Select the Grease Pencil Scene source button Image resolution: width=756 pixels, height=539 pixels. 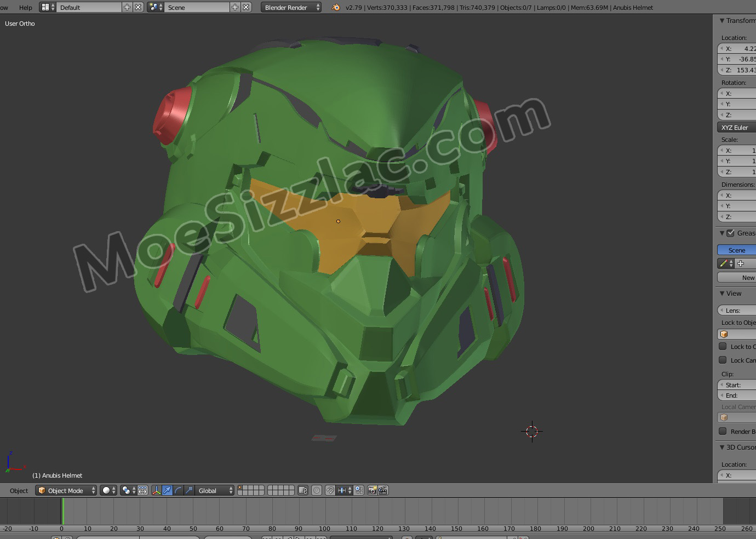[x=736, y=250]
